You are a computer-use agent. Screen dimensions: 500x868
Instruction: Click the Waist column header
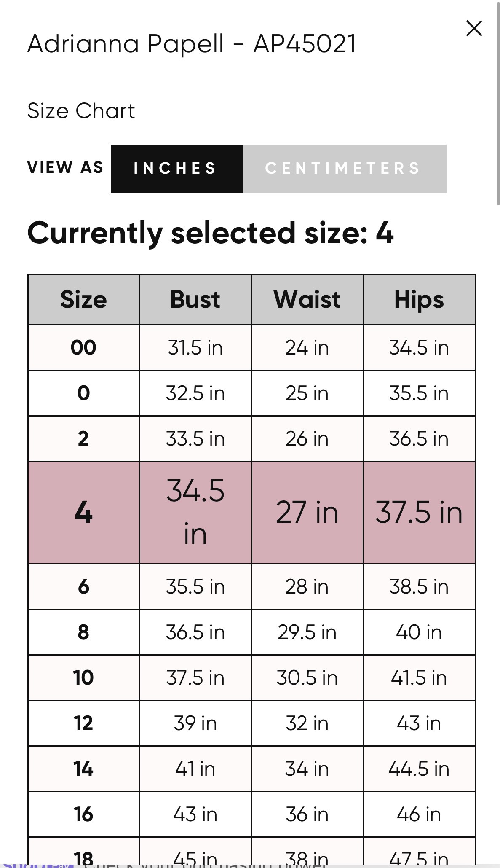[x=307, y=300]
